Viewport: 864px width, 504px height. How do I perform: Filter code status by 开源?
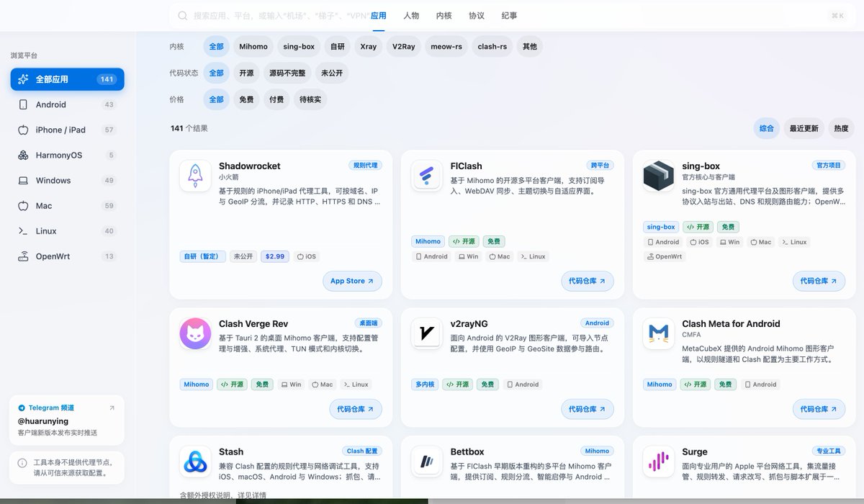(246, 73)
